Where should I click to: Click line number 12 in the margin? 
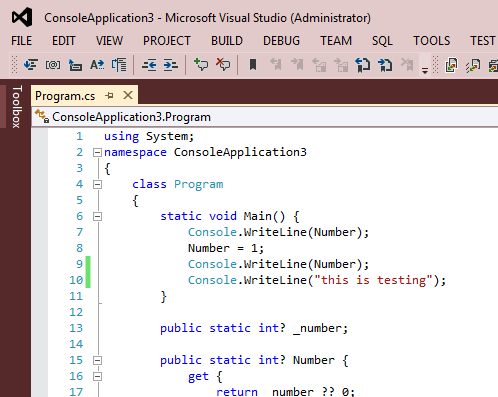76,312
